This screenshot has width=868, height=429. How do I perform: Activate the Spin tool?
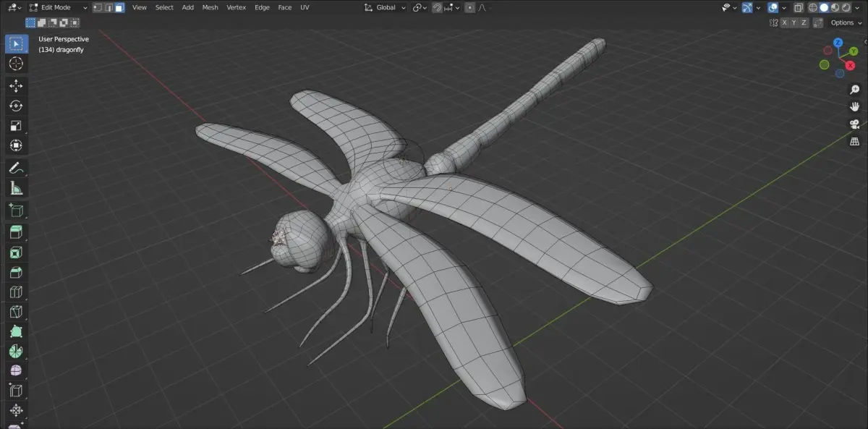pos(16,352)
